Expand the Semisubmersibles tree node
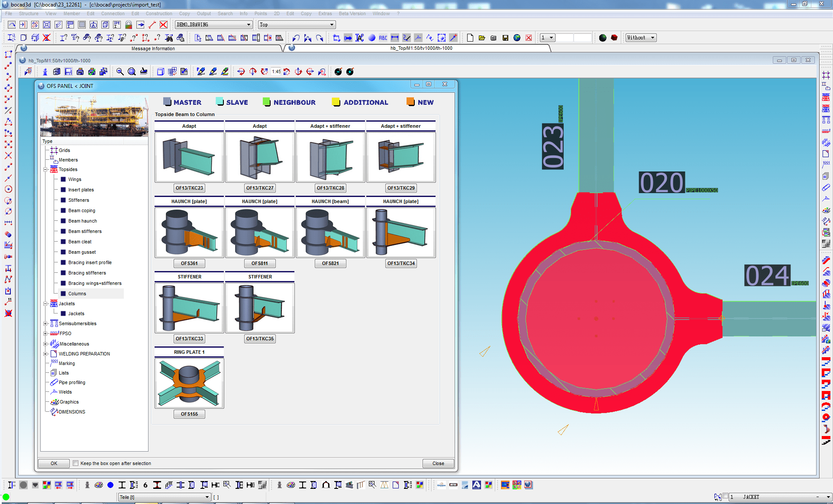Image resolution: width=833 pixels, height=504 pixels. (45, 323)
